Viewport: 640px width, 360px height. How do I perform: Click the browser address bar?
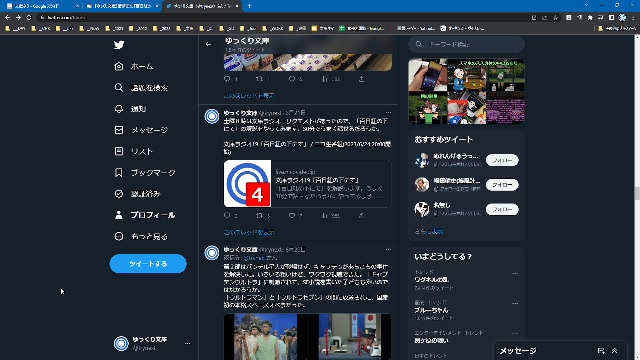pos(282,18)
